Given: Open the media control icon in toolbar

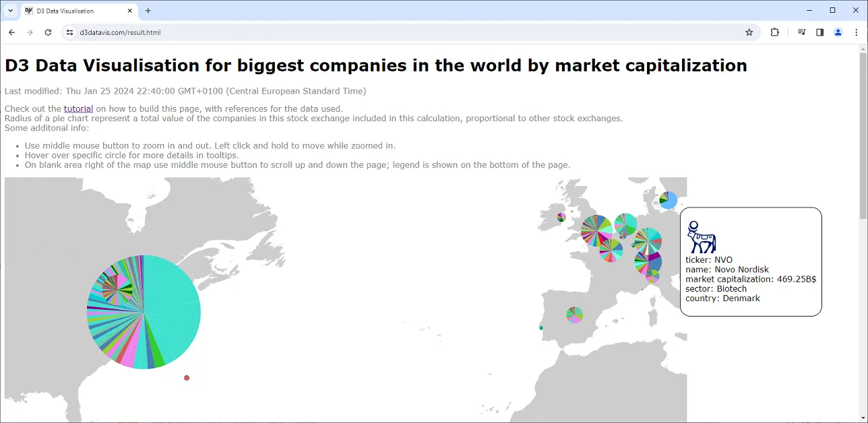Looking at the screenshot, I should [x=801, y=32].
